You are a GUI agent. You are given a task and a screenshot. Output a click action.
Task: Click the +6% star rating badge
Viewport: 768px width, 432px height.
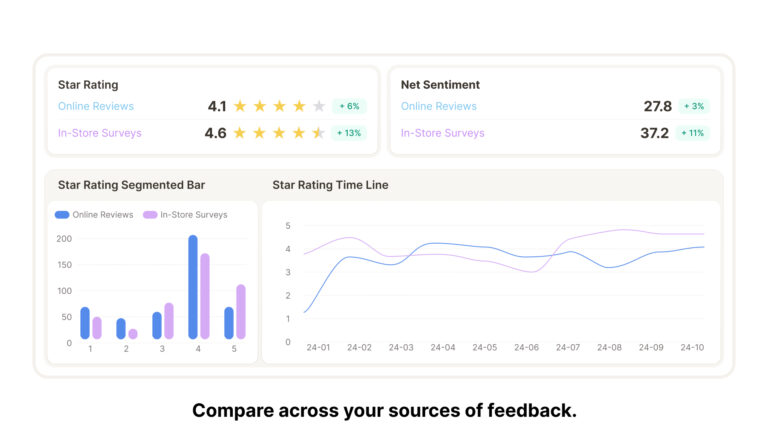tap(349, 106)
